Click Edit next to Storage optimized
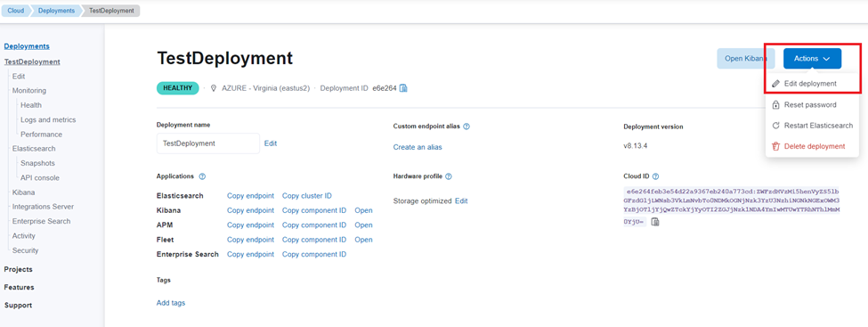 click(x=462, y=200)
